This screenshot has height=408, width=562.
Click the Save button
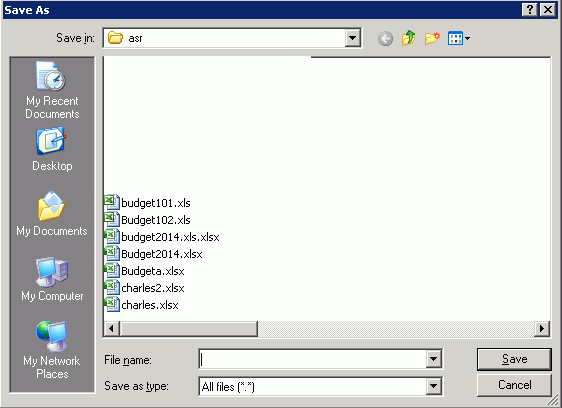pyautogui.click(x=514, y=359)
